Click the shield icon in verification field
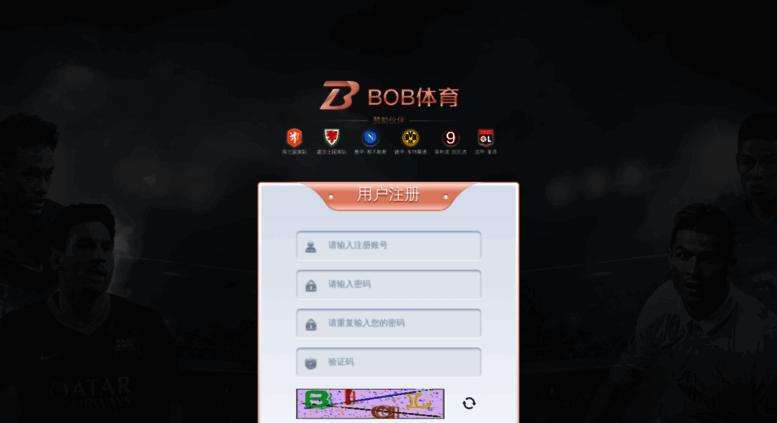This screenshot has width=777, height=423. click(311, 364)
